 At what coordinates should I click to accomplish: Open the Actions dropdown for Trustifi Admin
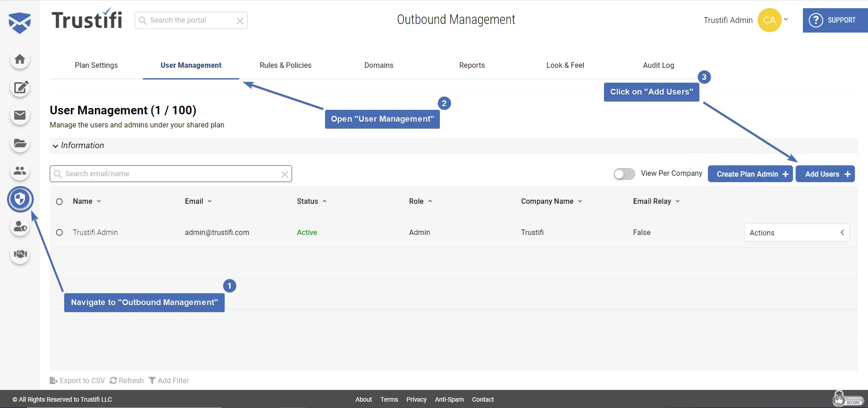click(796, 233)
